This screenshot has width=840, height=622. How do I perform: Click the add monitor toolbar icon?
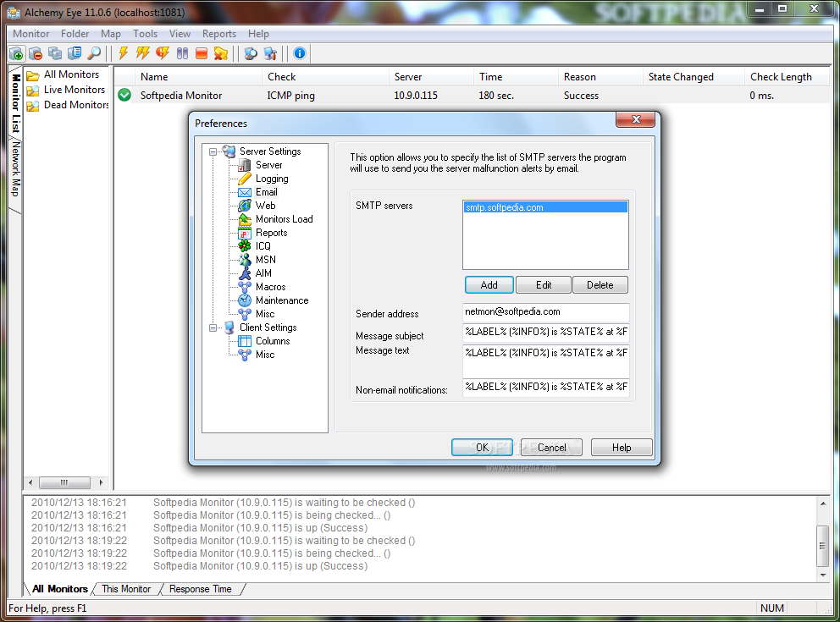16,53
